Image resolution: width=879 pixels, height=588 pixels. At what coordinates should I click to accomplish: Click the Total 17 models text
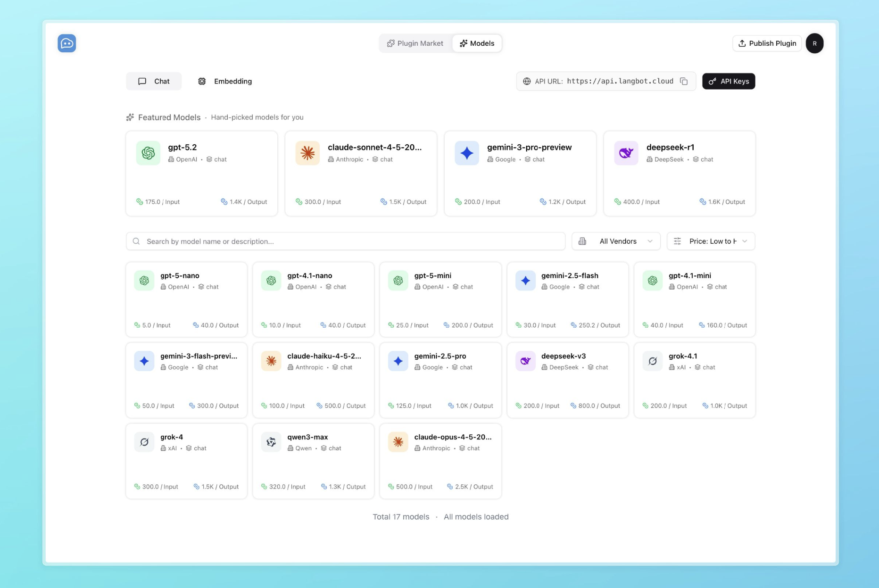tap(401, 517)
